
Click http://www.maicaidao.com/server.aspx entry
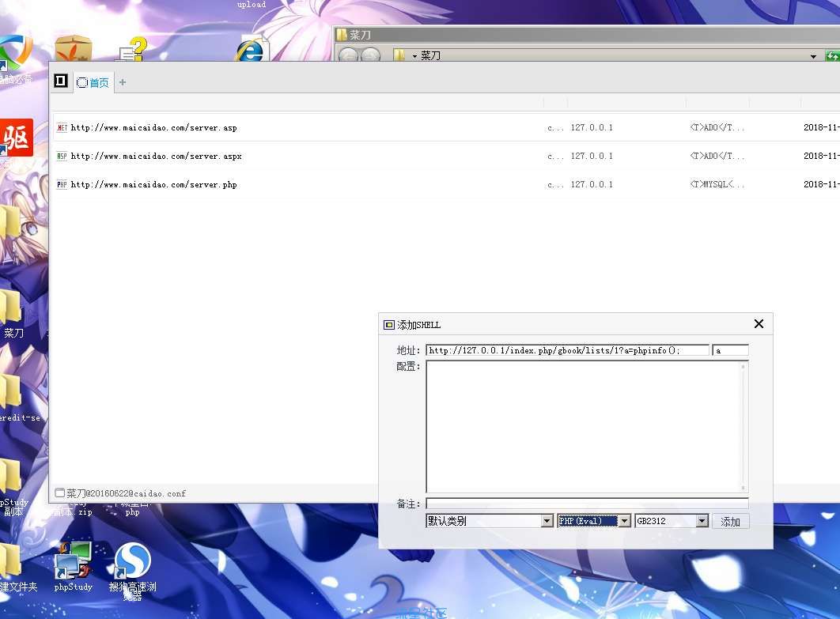157,157
